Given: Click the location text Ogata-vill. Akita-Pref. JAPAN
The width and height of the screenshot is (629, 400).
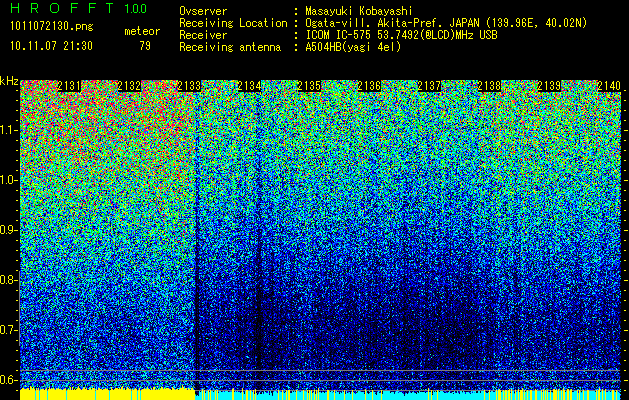Looking at the screenshot, I should click(x=392, y=23).
